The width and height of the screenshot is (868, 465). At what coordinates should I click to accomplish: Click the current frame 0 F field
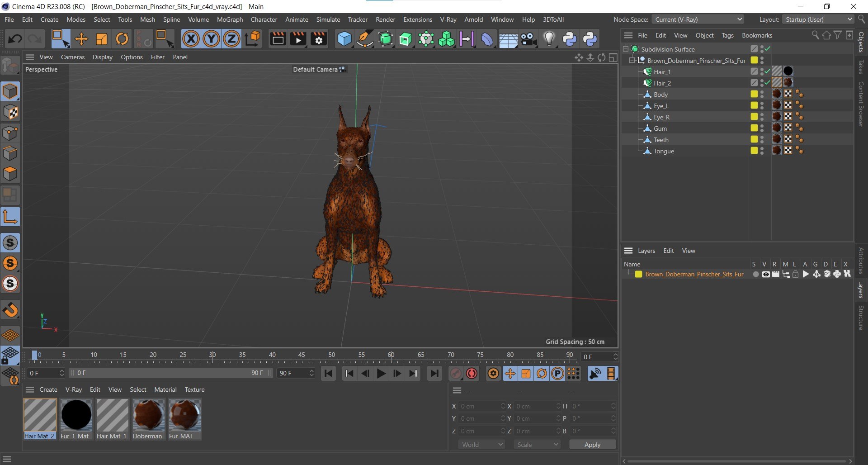click(599, 357)
